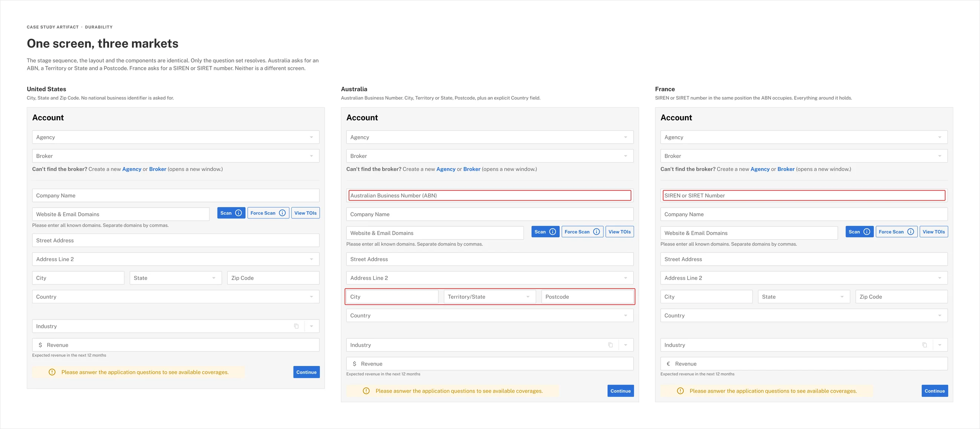This screenshot has width=980, height=429.
Task: Click the Zip Code field in the United States form
Action: pos(273,278)
